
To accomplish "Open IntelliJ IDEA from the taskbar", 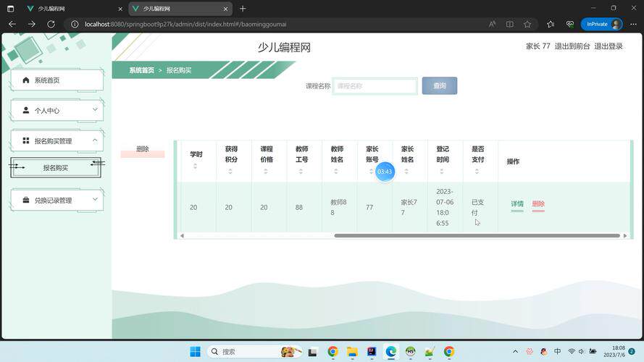I will [x=372, y=352].
